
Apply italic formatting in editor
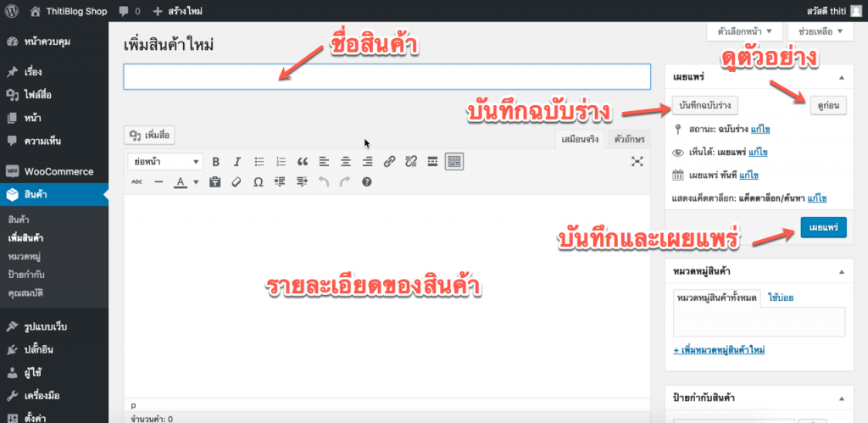(x=237, y=161)
